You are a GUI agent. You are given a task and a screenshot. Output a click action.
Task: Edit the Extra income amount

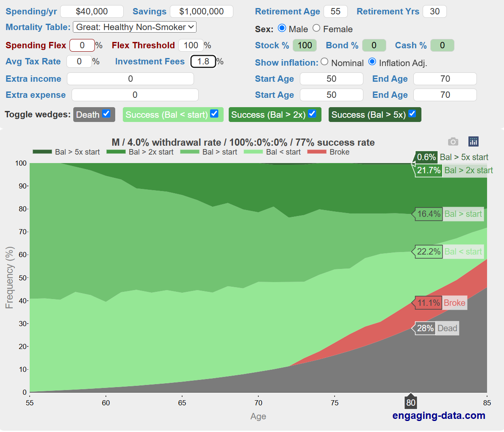pyautogui.click(x=130, y=79)
